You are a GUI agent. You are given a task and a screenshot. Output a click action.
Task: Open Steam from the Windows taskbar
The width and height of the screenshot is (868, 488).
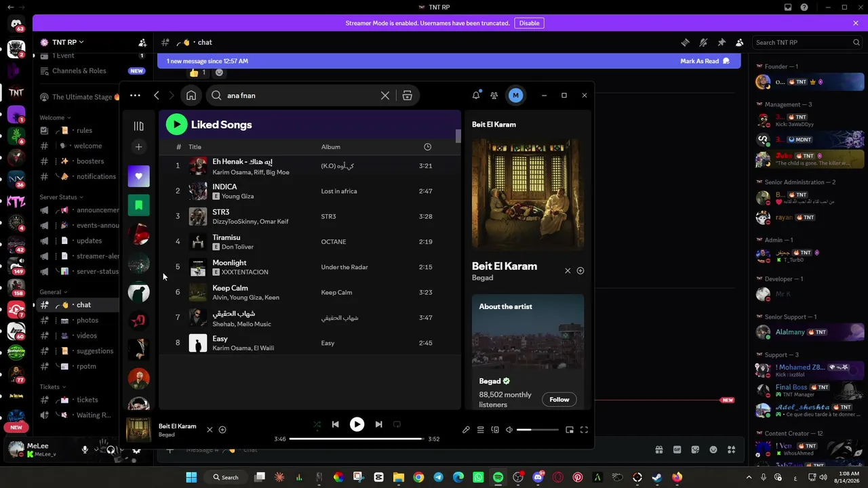(x=657, y=477)
